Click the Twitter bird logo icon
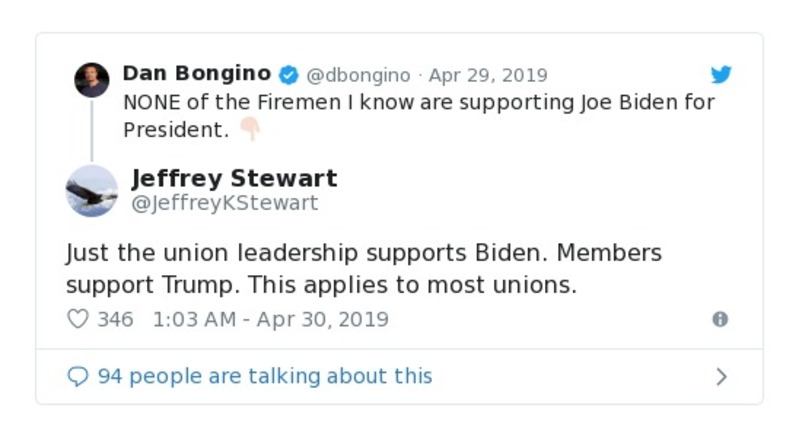Screen dimensions: 799x443 point(721,75)
